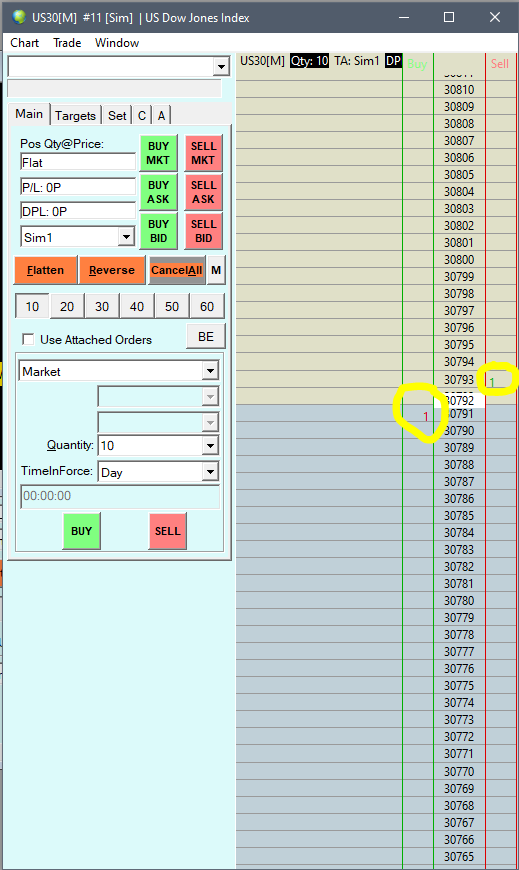This screenshot has height=870, width=519.
Task: Select quantity preset 10
Action: (x=32, y=306)
